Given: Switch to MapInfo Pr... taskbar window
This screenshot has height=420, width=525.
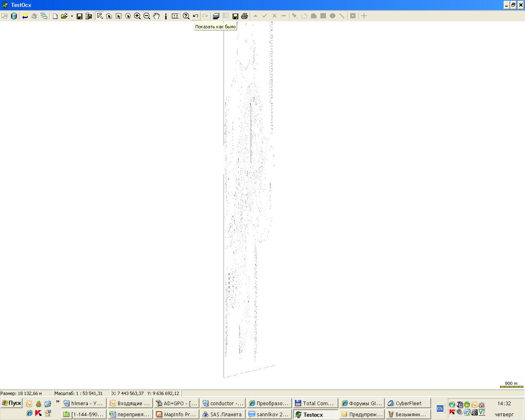Looking at the screenshot, I should click(176, 414).
